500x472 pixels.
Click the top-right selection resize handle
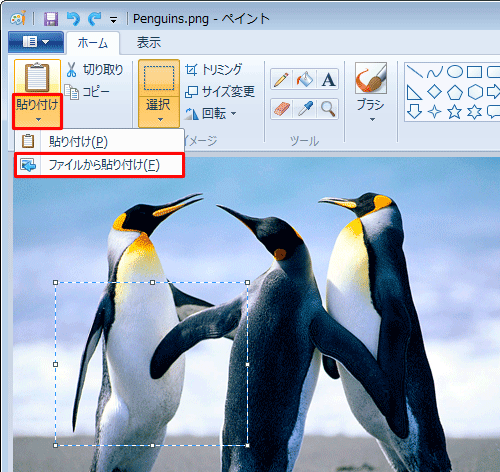coord(247,283)
